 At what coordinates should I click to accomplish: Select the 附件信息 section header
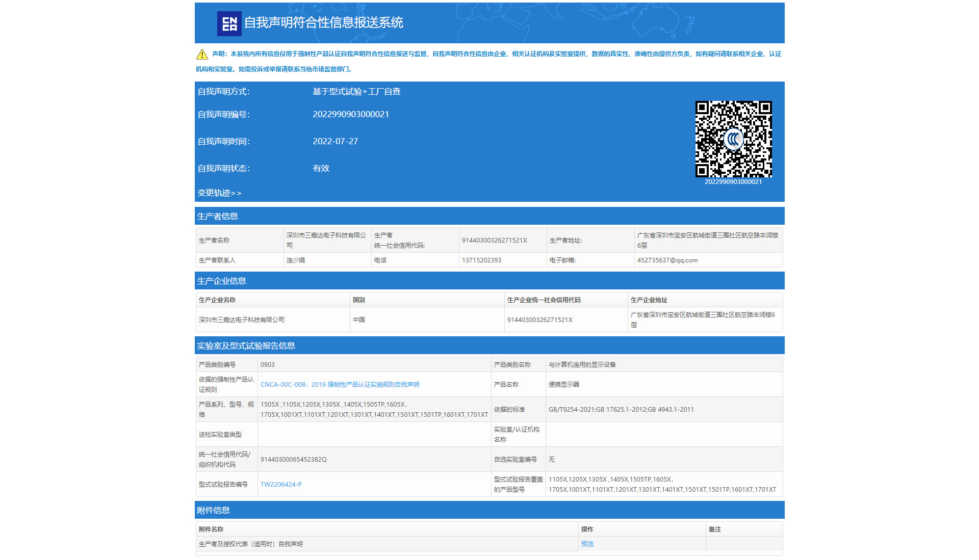(x=214, y=511)
